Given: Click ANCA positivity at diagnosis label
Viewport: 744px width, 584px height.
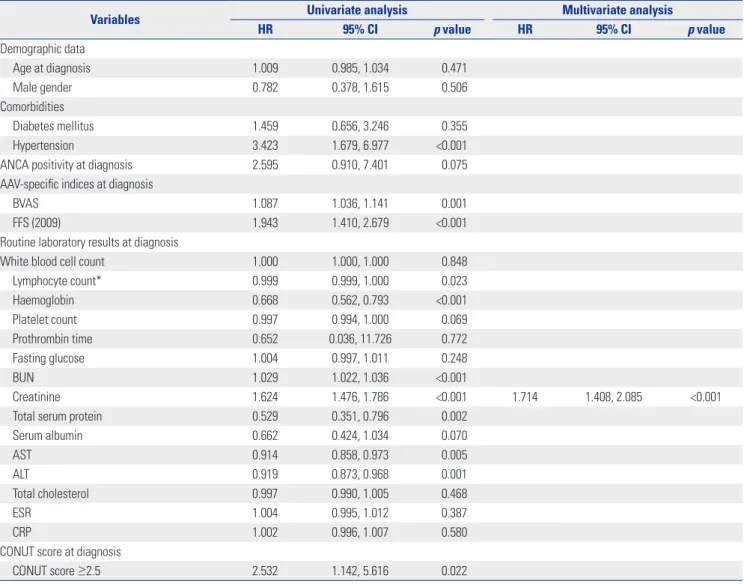Looking at the screenshot, I should tap(66, 165).
